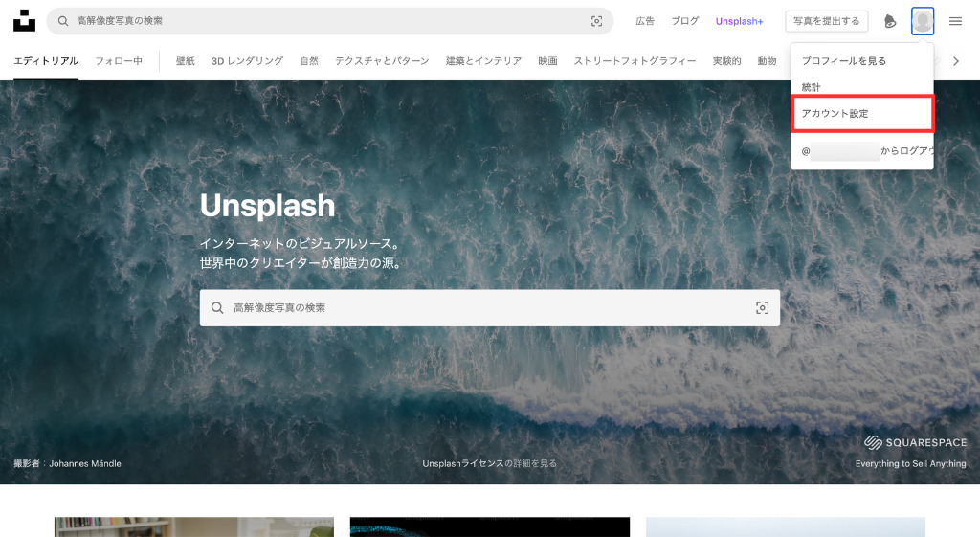Click the Everything to Sell Anything ad text
980x537 pixels.
pos(911,464)
